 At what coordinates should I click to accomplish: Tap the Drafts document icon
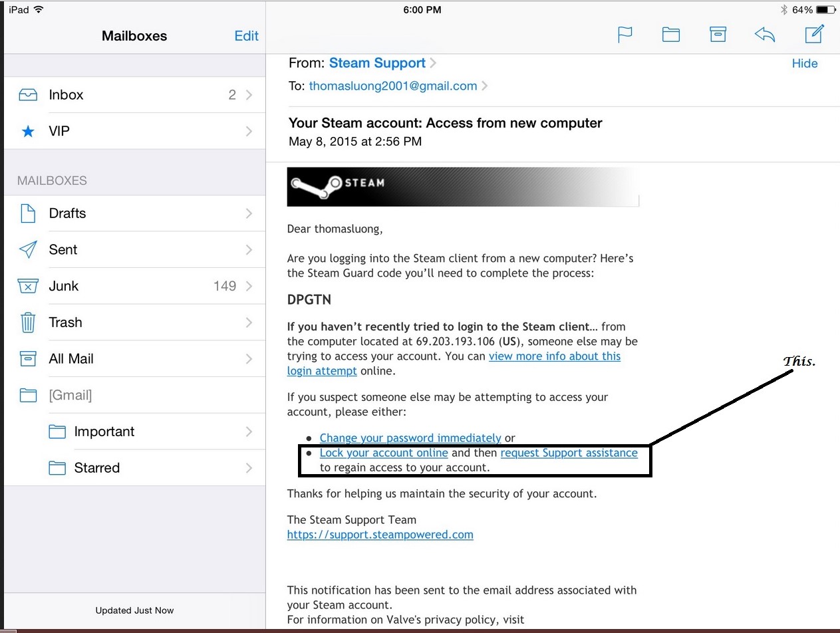pyautogui.click(x=28, y=213)
